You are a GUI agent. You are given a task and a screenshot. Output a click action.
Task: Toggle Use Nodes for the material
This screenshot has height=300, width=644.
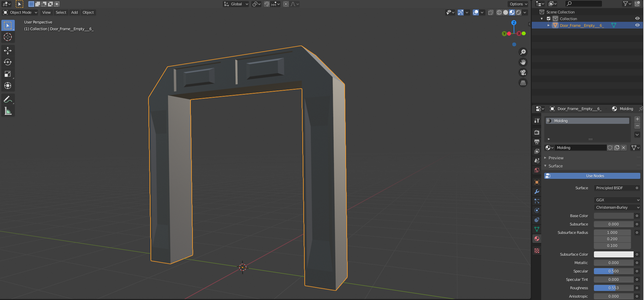coord(592,176)
